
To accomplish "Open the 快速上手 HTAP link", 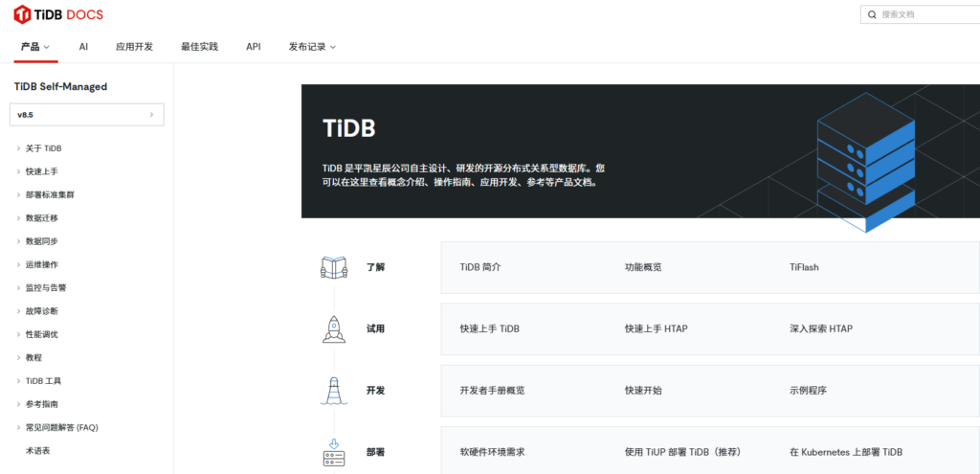I will click(x=657, y=328).
